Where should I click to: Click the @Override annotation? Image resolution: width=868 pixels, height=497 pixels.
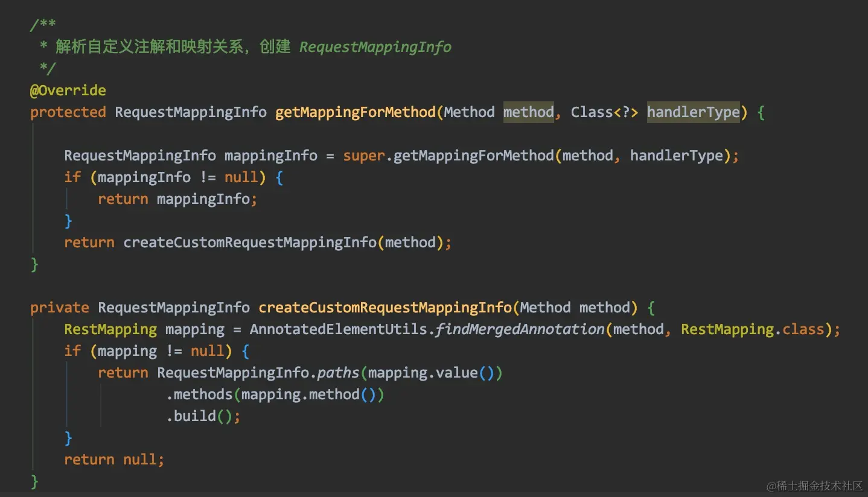[68, 90]
